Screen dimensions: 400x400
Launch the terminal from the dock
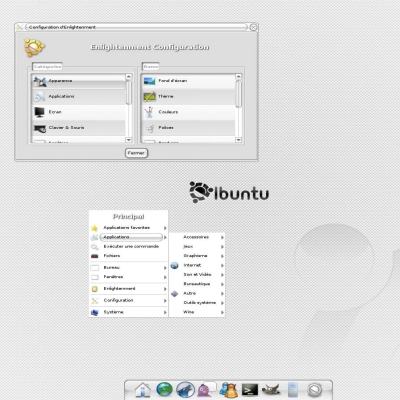tap(250, 390)
